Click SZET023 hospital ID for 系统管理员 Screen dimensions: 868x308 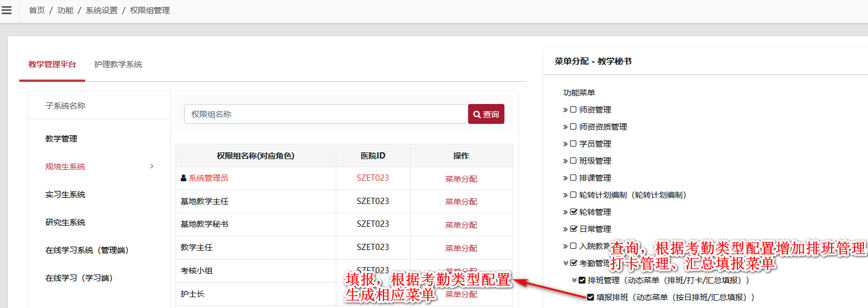pyautogui.click(x=373, y=178)
